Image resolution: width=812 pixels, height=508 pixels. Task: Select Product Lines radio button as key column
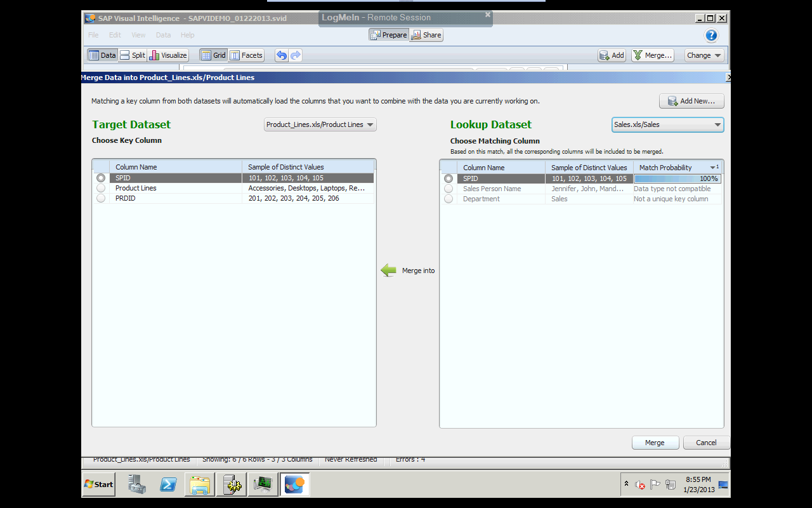coord(101,188)
